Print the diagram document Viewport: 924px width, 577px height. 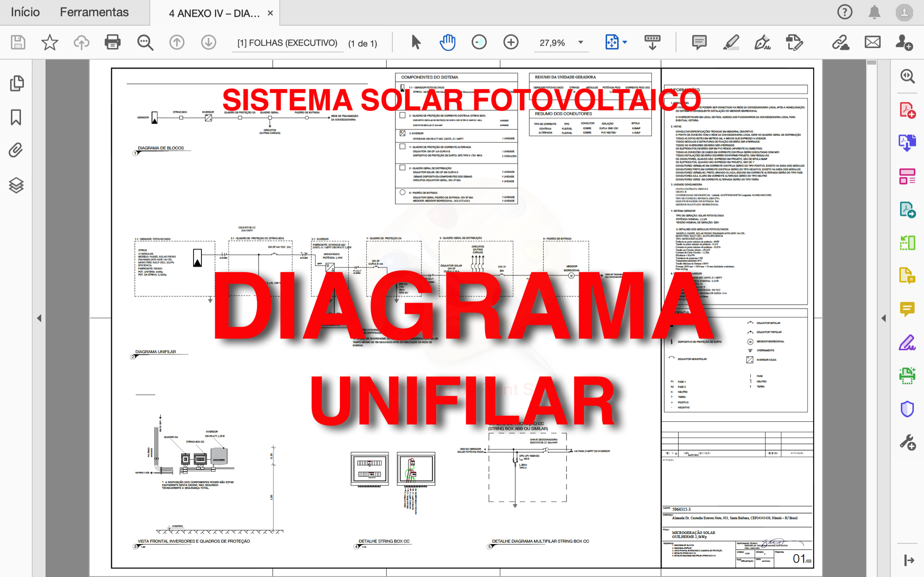[x=112, y=42]
